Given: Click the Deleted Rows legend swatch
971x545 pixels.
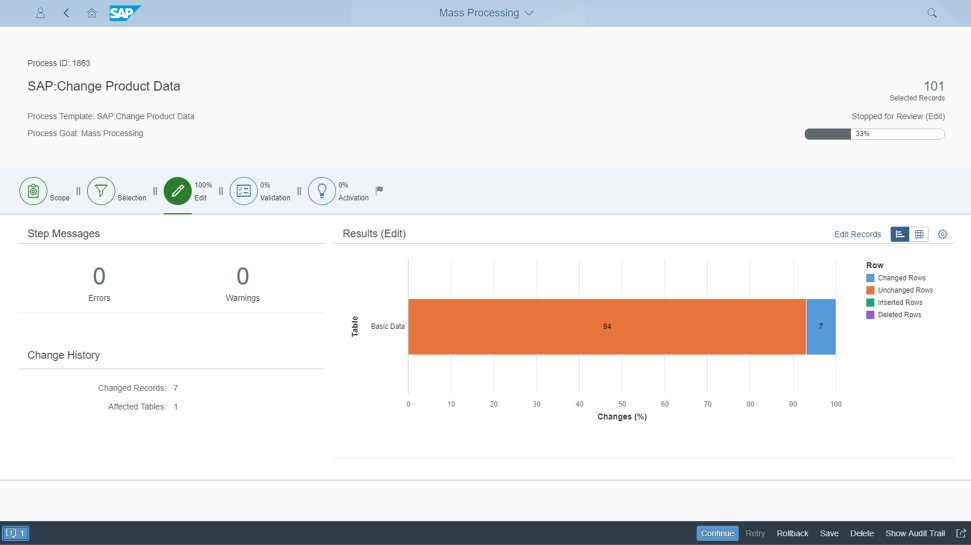Looking at the screenshot, I should pyautogui.click(x=870, y=315).
